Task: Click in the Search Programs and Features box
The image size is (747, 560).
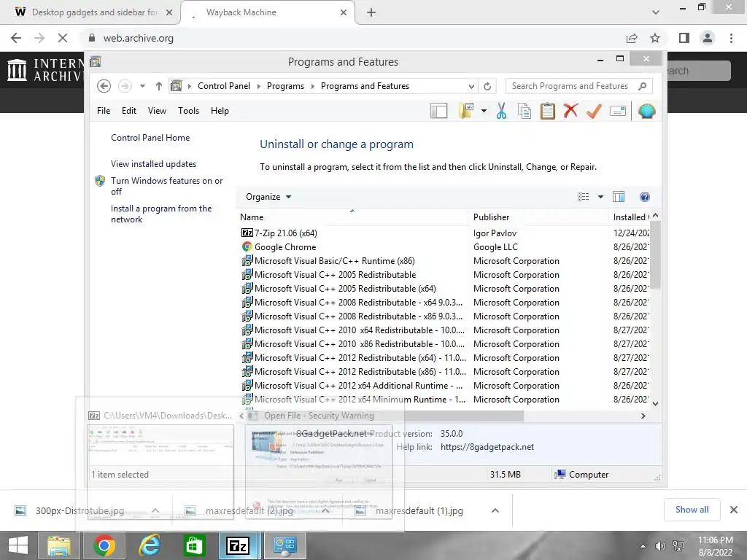Action: (x=578, y=86)
